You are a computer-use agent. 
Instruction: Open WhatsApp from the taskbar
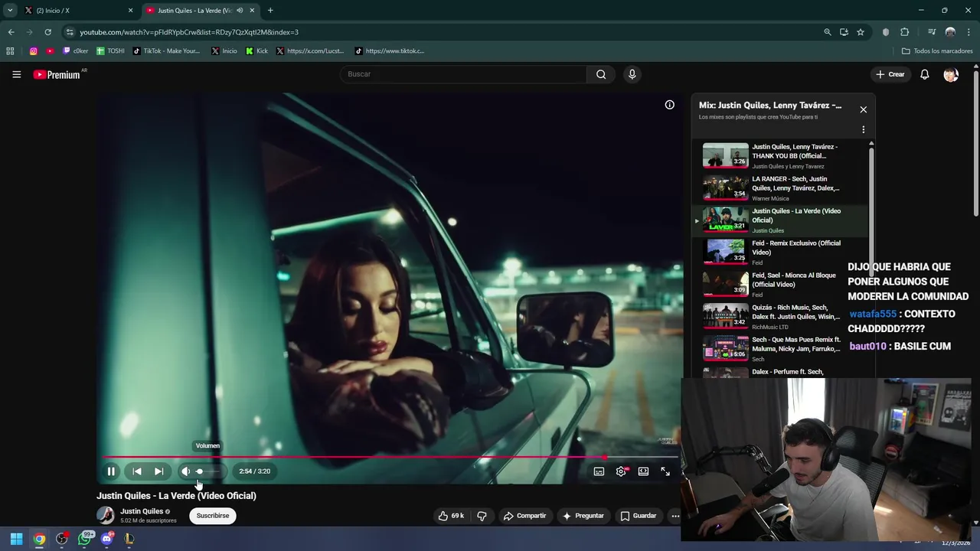click(85, 539)
